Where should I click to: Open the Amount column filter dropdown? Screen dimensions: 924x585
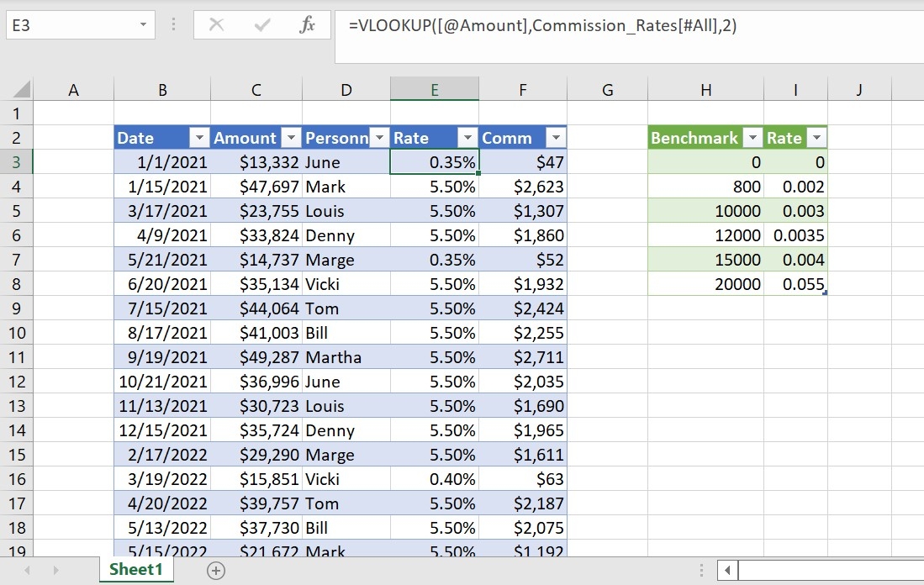click(x=291, y=137)
